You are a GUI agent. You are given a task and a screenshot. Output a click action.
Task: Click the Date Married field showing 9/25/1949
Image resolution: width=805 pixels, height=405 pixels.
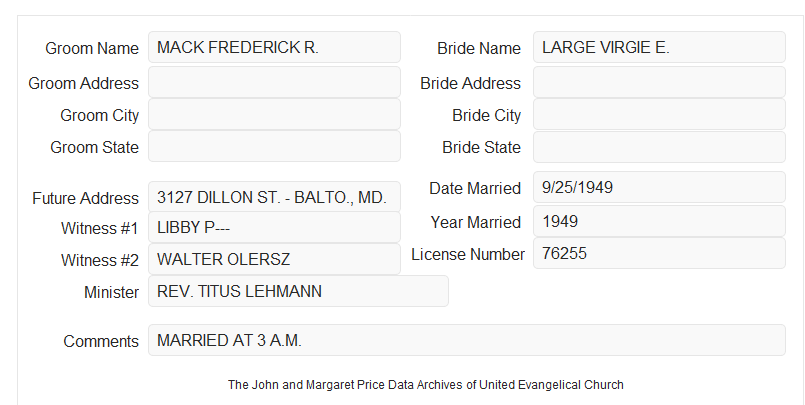click(659, 187)
